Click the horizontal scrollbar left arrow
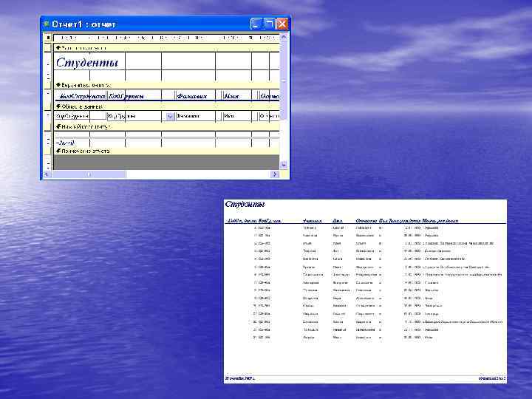The image size is (532, 399). click(x=47, y=174)
